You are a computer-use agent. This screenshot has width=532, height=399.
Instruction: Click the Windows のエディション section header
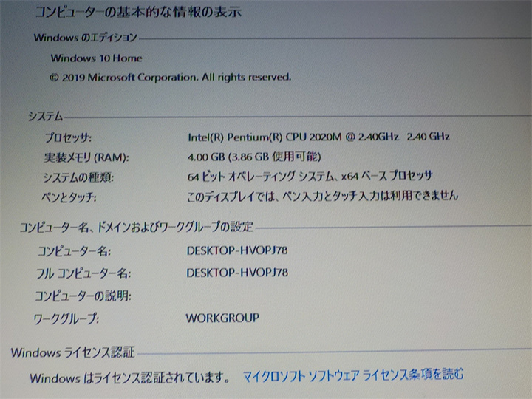tap(86, 38)
